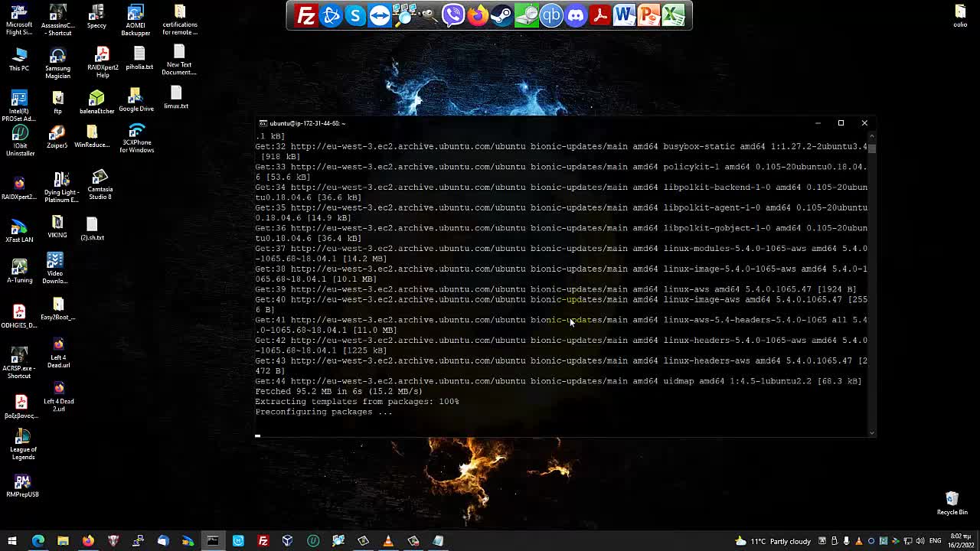Open File Explorer from the taskbar
This screenshot has width=980, height=551.
[63, 541]
